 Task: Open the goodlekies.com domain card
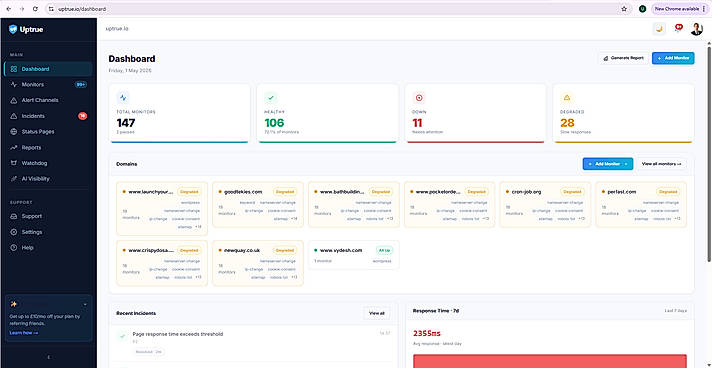(258, 204)
